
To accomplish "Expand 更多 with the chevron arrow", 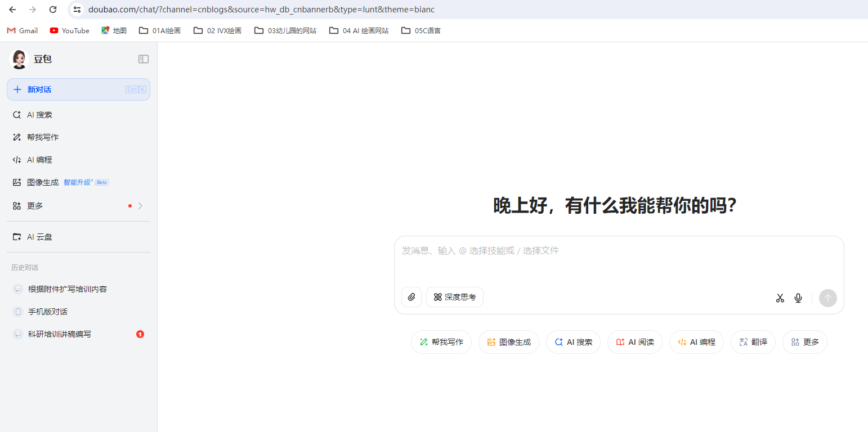I will pyautogui.click(x=141, y=206).
